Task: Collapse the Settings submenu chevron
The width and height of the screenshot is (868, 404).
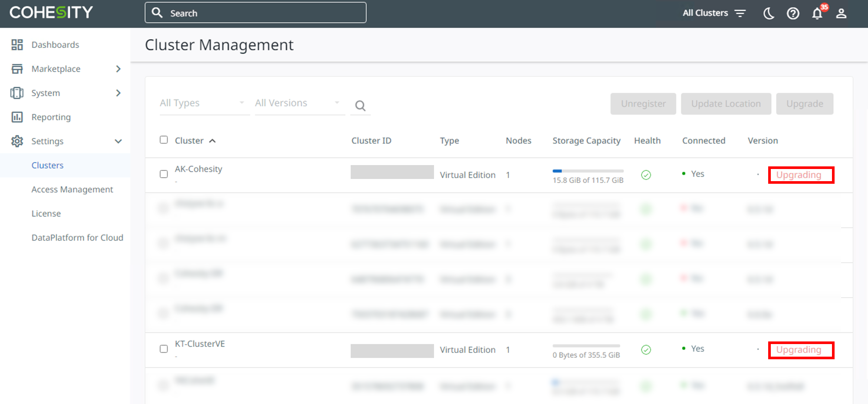Action: (118, 141)
